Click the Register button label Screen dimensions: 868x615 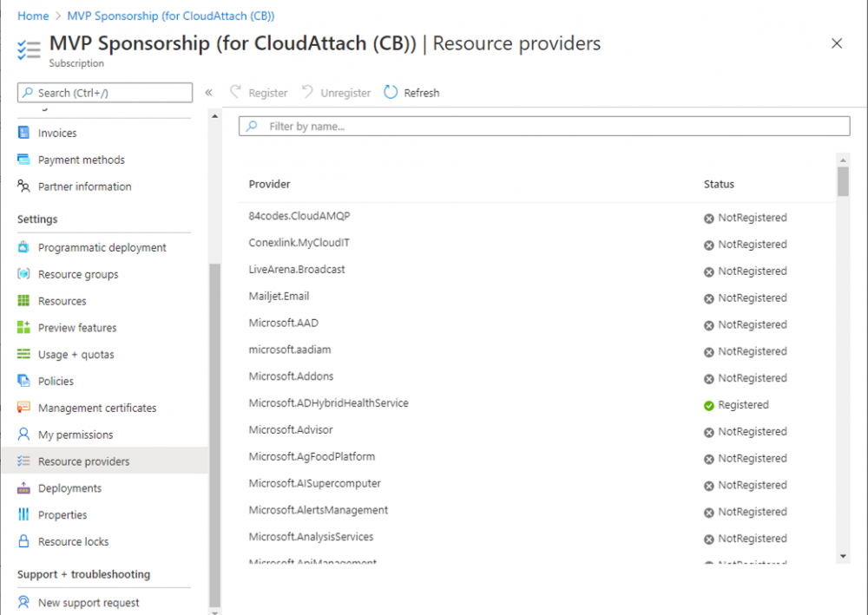268,93
